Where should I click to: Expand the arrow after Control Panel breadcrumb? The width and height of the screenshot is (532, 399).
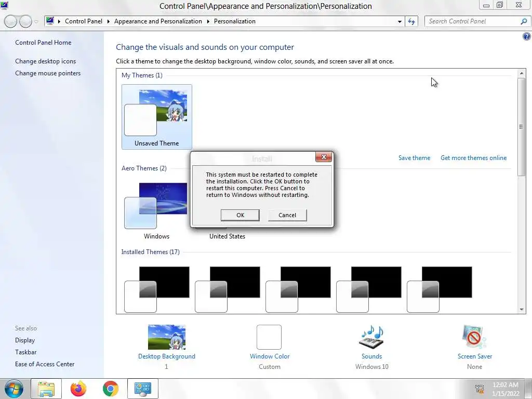click(x=108, y=22)
